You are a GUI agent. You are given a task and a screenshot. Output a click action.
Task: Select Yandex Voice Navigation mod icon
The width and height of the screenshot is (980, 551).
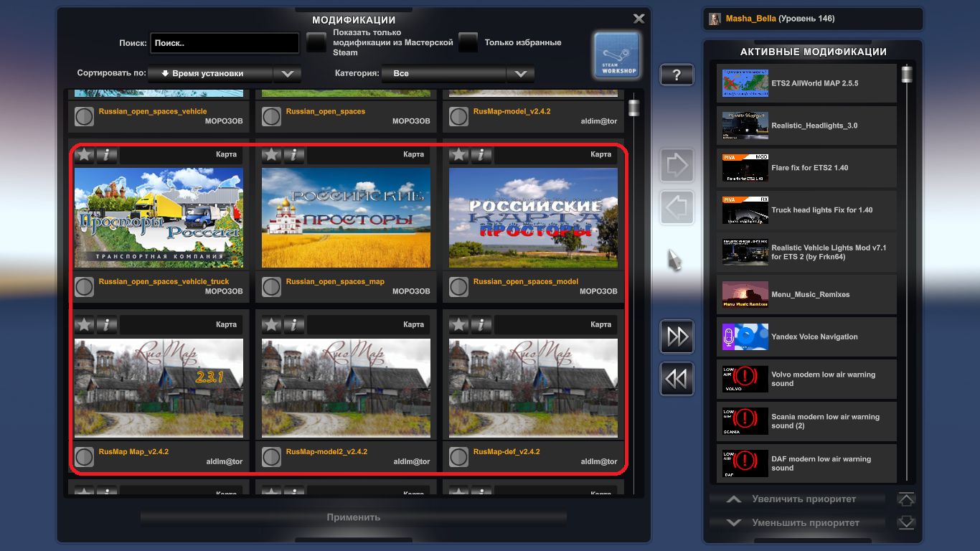745,336
